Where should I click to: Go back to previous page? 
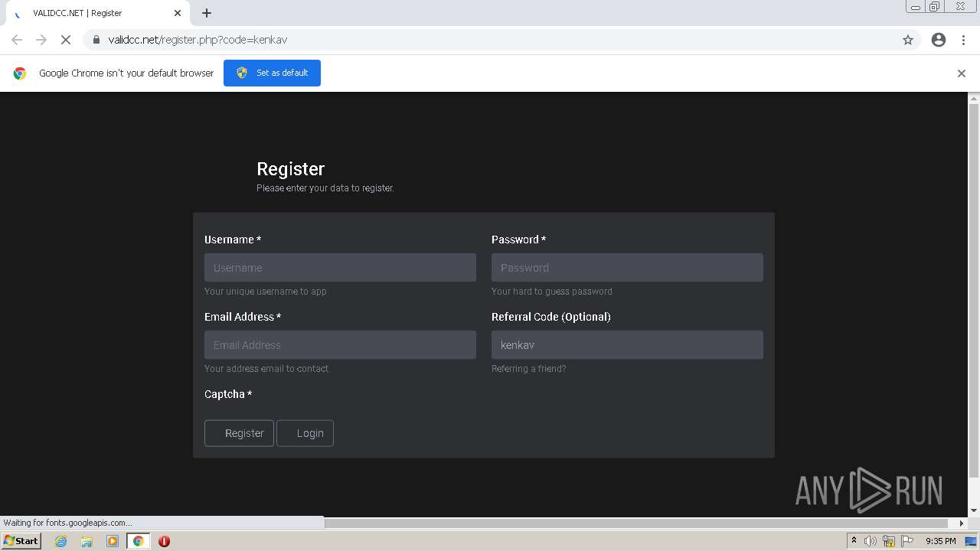tap(17, 40)
